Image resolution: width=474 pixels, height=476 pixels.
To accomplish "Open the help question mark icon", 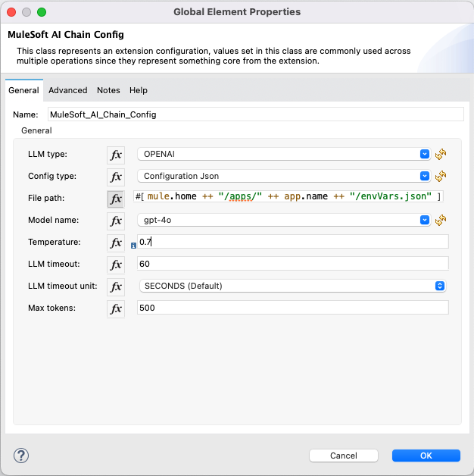I will (x=21, y=456).
